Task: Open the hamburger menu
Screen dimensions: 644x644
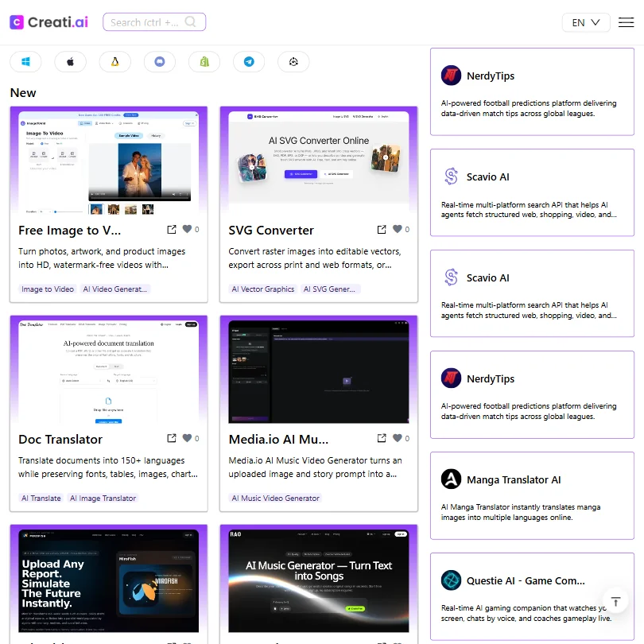Action: click(626, 22)
